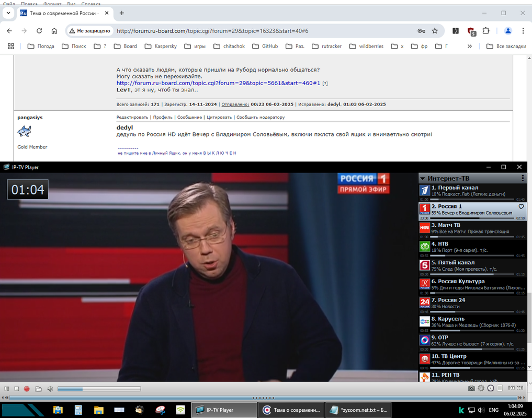Go to Chrome home page
The width and height of the screenshot is (532, 418).
pos(54,31)
